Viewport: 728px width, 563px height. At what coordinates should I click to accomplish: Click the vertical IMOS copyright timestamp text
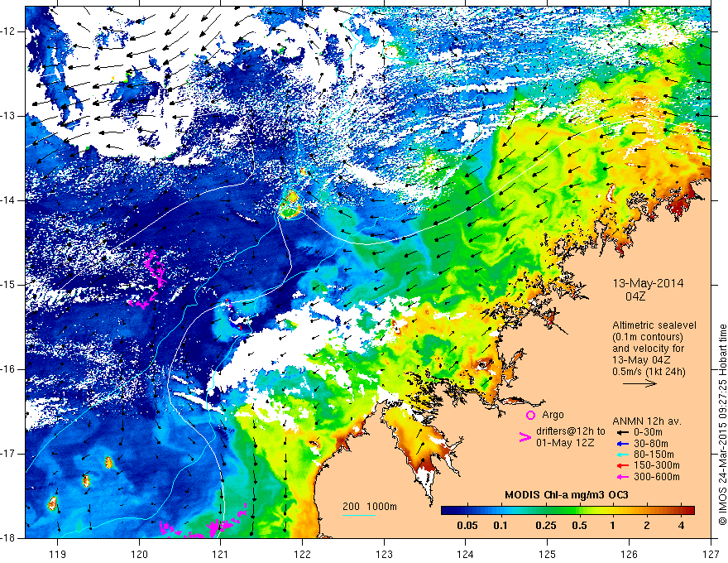tap(722, 425)
